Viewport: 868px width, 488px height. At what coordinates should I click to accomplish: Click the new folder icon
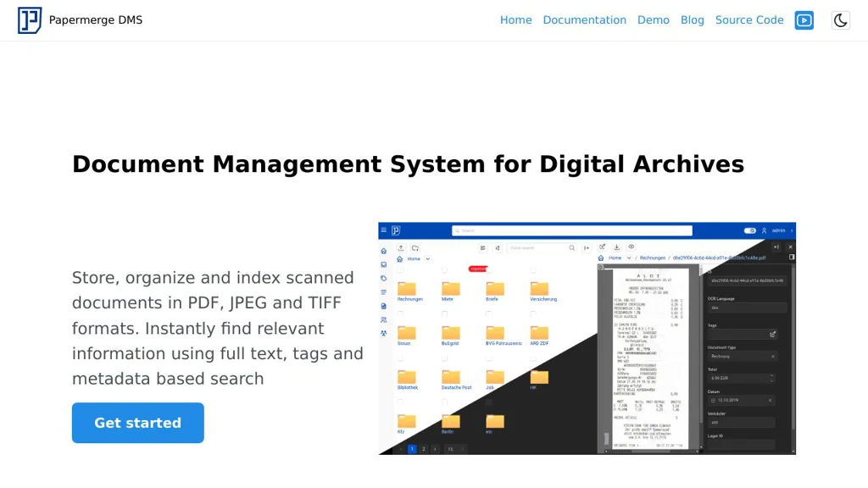click(415, 247)
